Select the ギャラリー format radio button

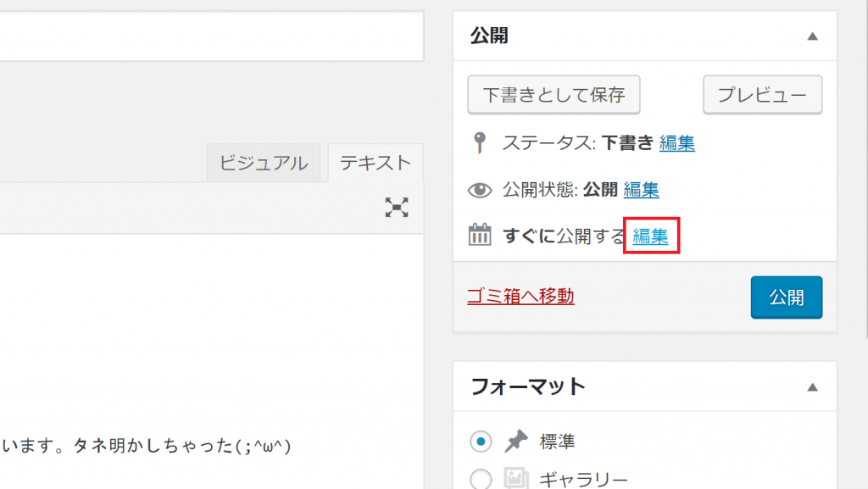click(x=481, y=479)
